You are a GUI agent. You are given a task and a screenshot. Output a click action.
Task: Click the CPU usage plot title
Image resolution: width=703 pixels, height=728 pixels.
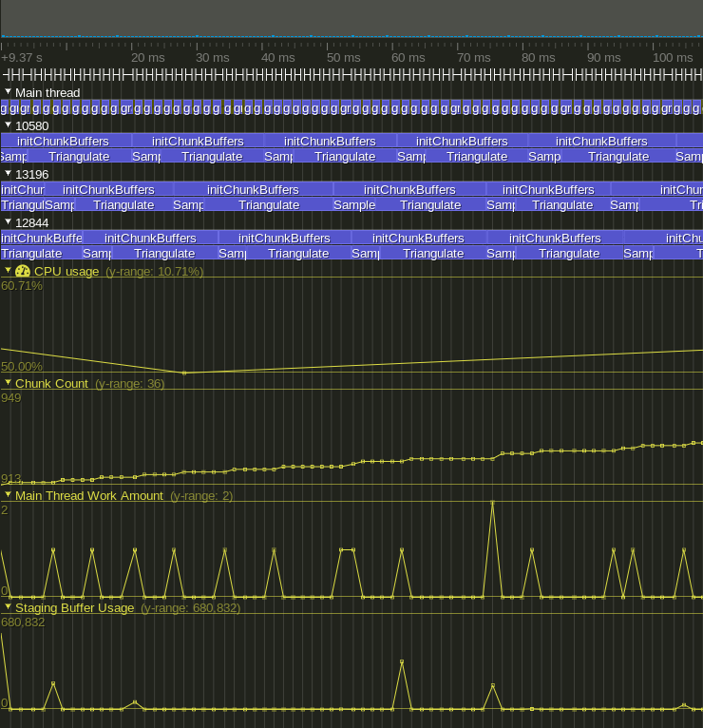click(66, 272)
